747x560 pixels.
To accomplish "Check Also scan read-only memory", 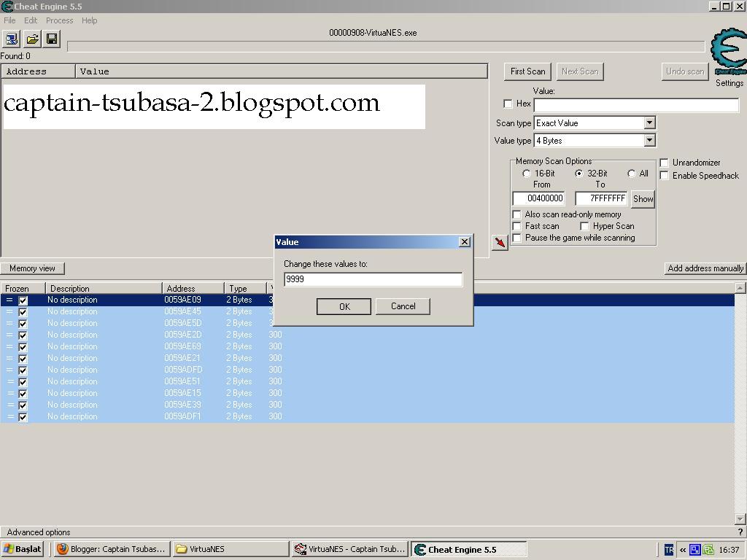I will 516,214.
